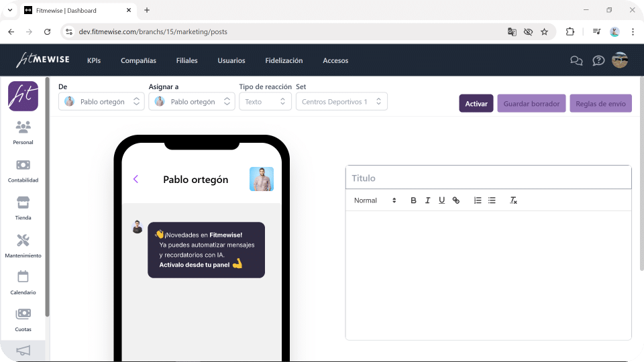Click into the Titulo input field
Screen dimensions: 644x362
click(488, 178)
